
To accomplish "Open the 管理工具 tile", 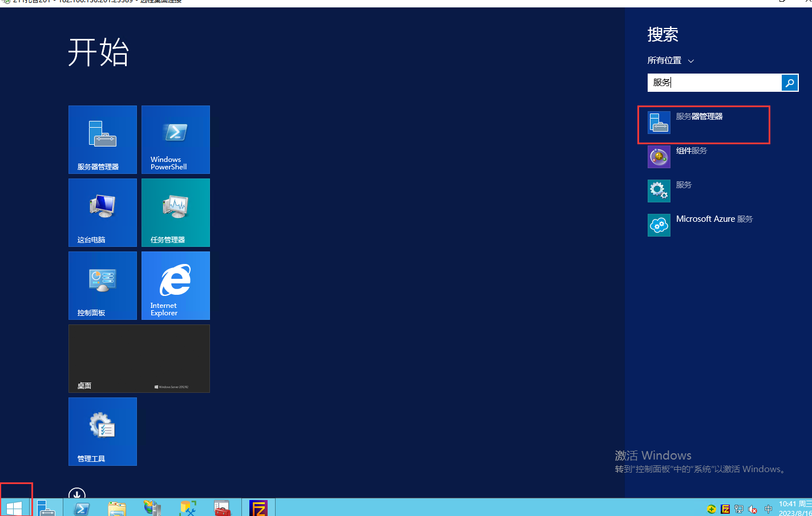I will [103, 432].
